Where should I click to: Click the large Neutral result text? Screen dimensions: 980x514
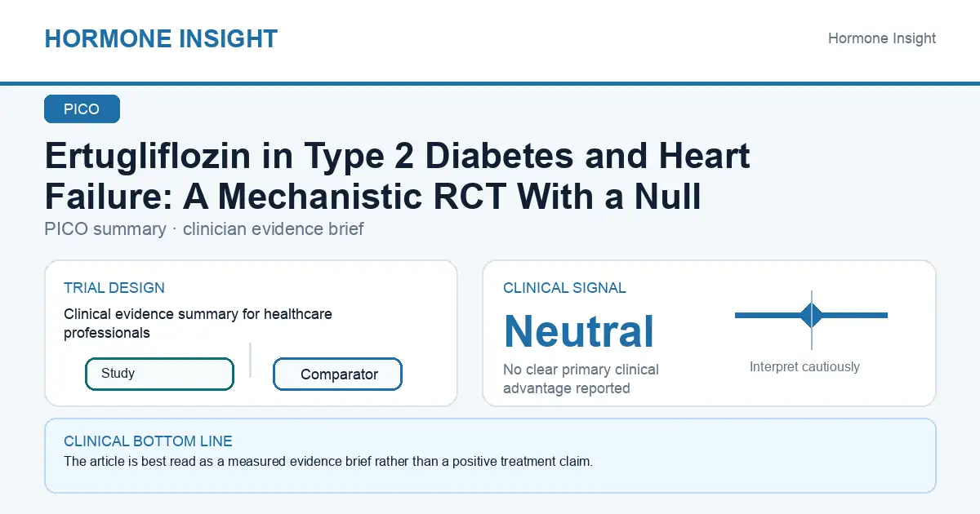pos(579,331)
